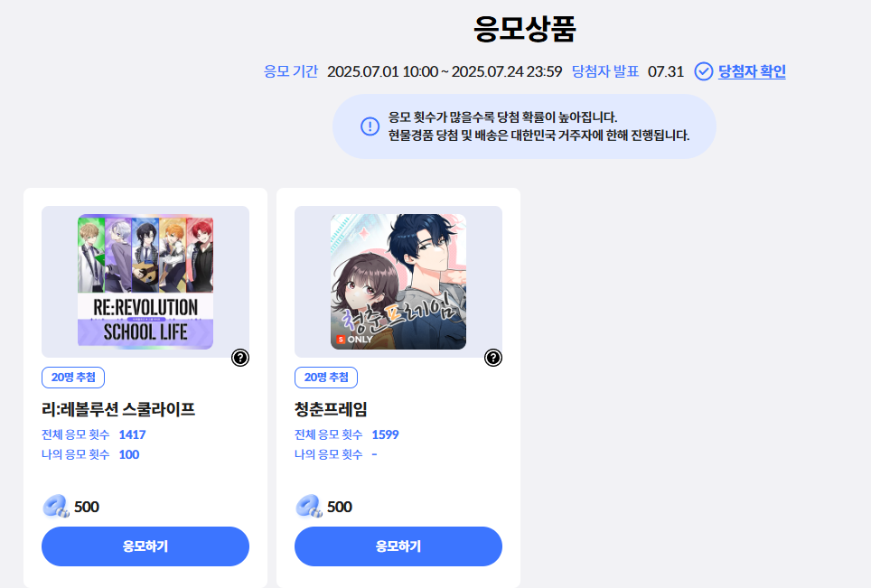871x588 pixels.
Task: Click the blue coin icon under 리:레볼루션 스쿨라이프
Action: pos(56,507)
